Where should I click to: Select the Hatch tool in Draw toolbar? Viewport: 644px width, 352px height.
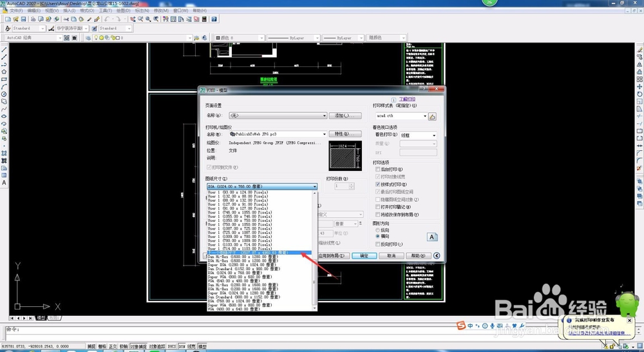4,153
